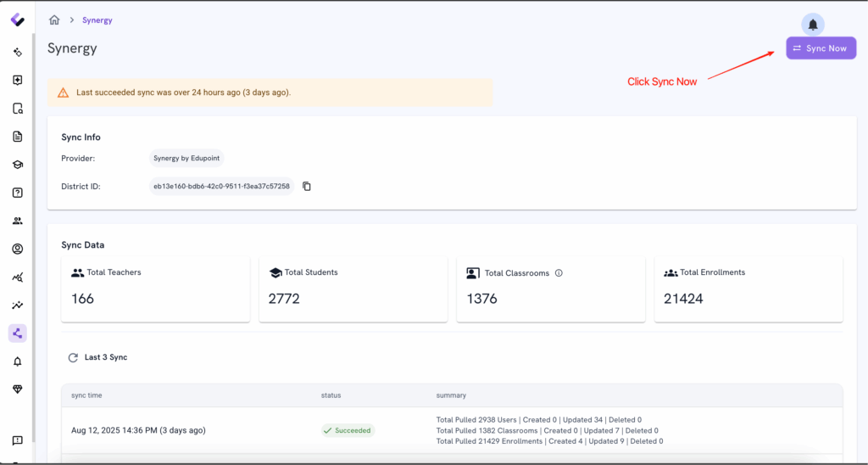This screenshot has width=868, height=465.
Task: Click the Synergy breadcrumb link
Action: (97, 20)
